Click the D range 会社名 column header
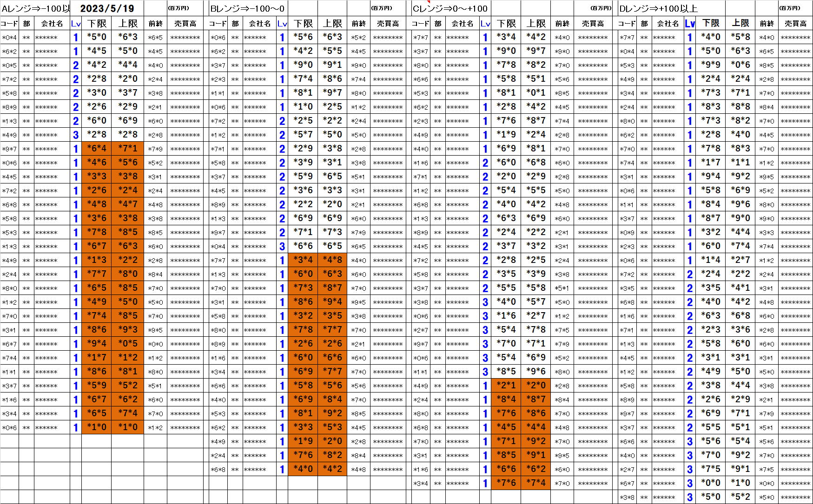The height and width of the screenshot is (504, 813). coord(667,23)
